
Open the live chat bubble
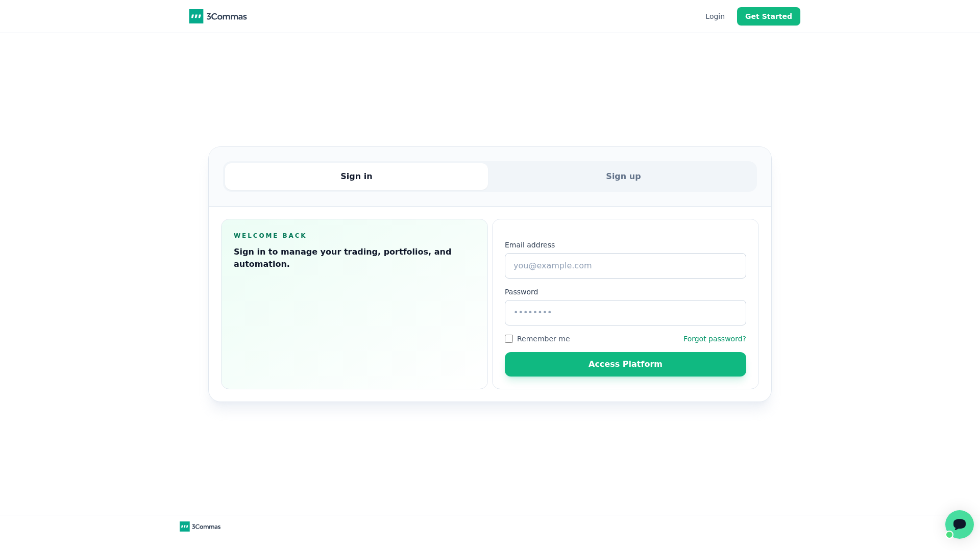tap(959, 524)
